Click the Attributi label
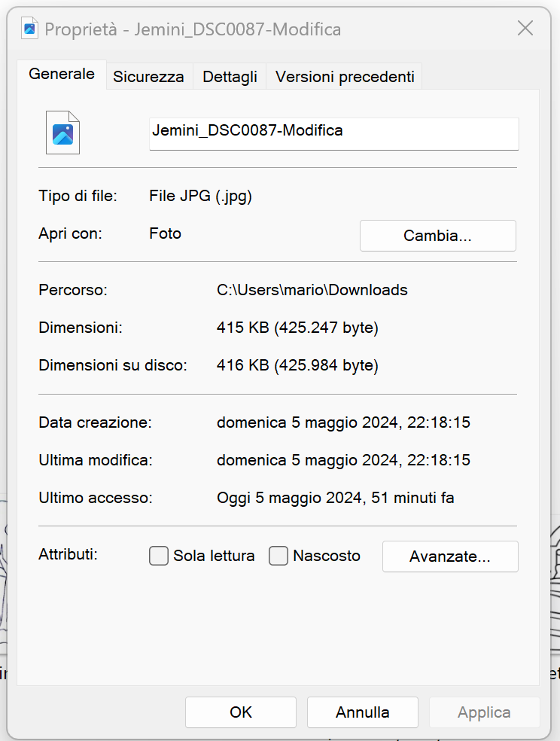This screenshot has height=741, width=560. point(68,553)
